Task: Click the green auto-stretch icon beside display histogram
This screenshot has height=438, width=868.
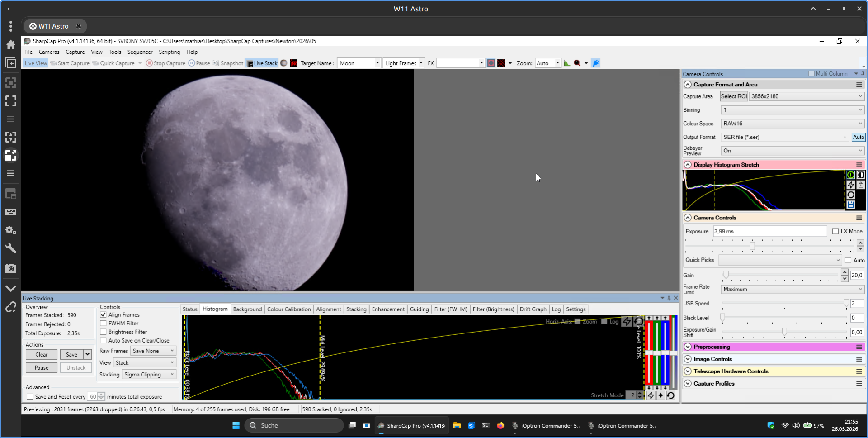Action: [x=851, y=175]
